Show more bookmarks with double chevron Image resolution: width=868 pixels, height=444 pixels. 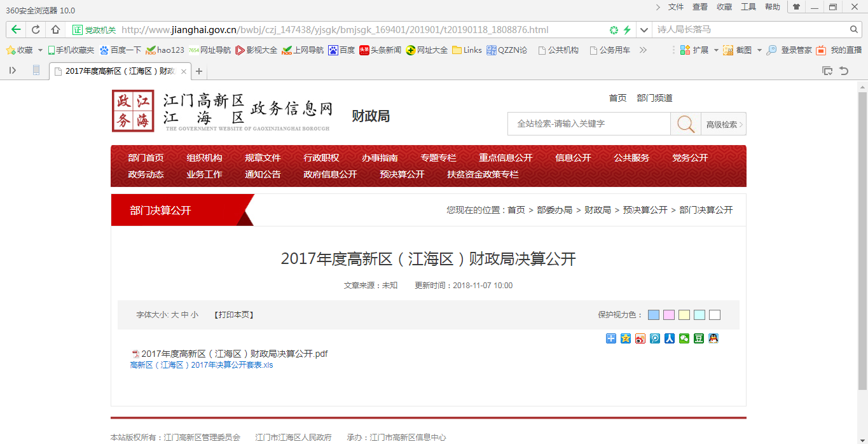click(x=643, y=50)
